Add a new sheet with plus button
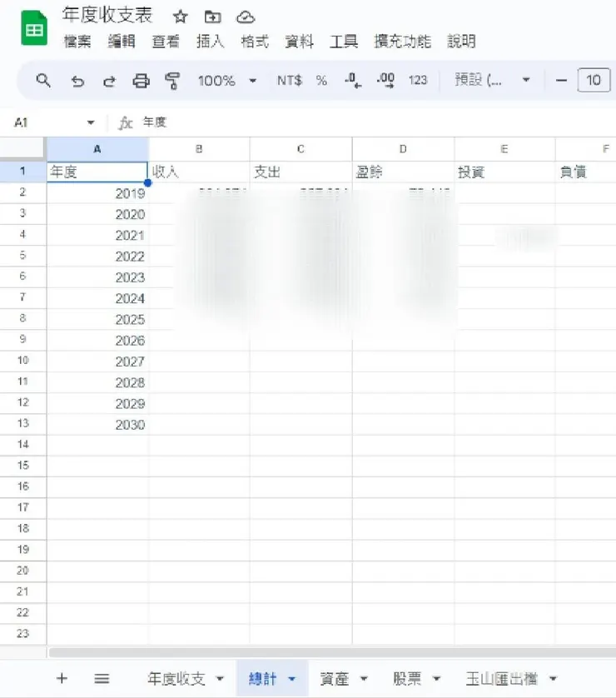 pos(62,678)
